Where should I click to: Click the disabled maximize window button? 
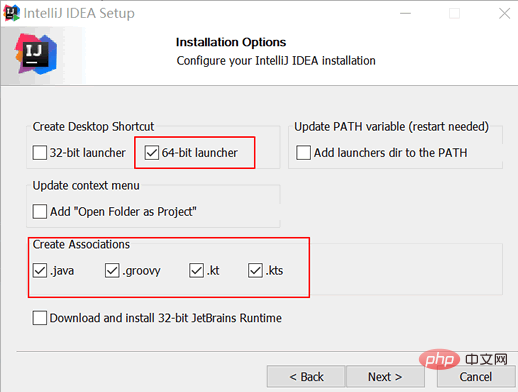[454, 14]
